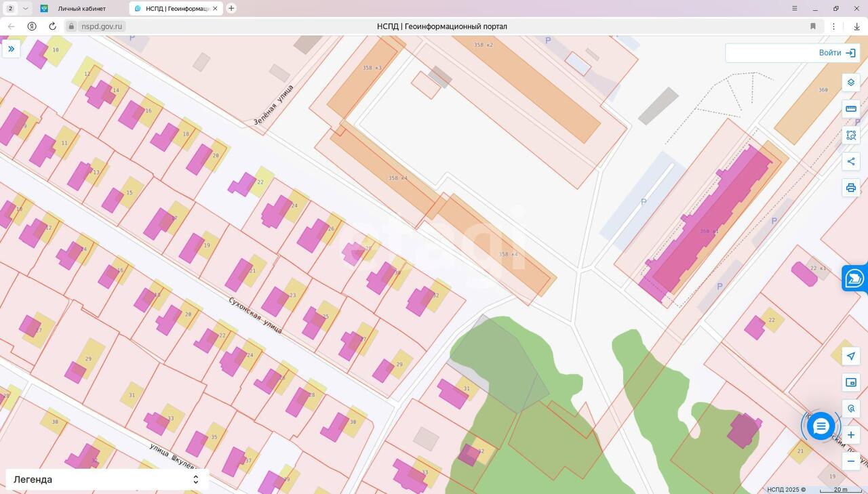Zoom out the map with minus
The image size is (868, 494).
(851, 461)
